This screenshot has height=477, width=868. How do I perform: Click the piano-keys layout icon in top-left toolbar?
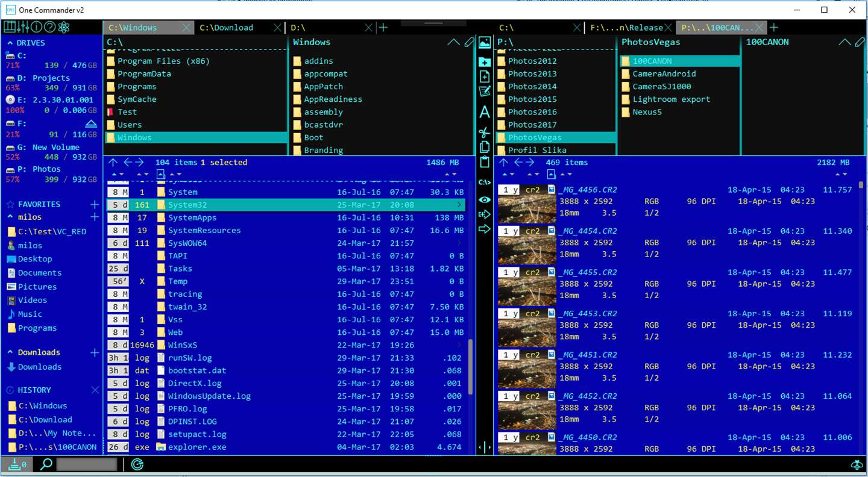click(x=10, y=27)
